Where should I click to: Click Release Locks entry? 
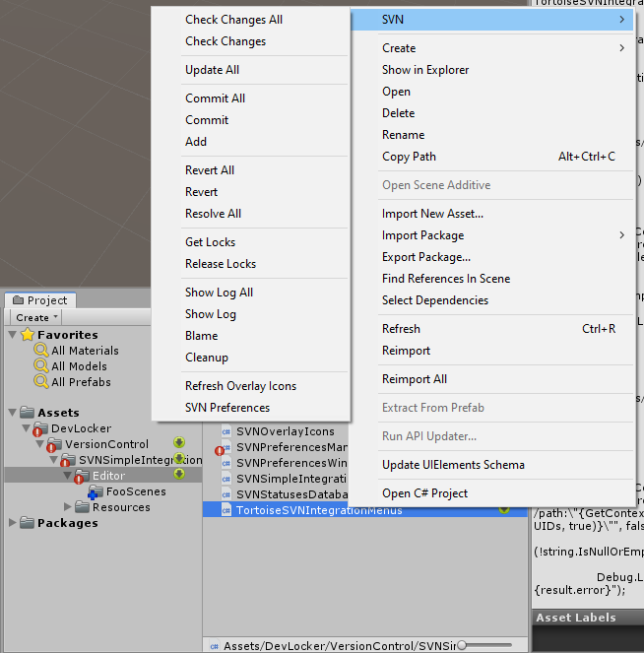click(x=221, y=264)
